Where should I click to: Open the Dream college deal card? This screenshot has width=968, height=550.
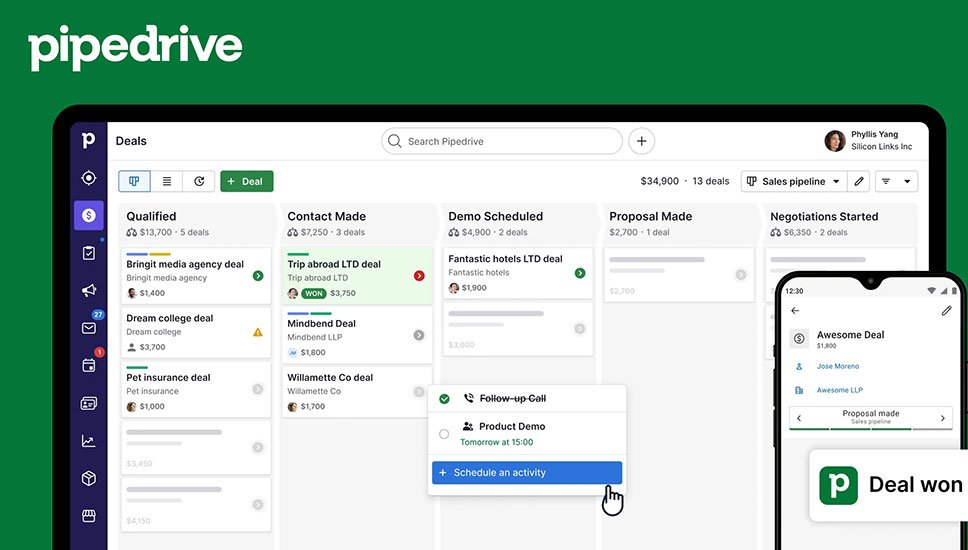coord(196,332)
